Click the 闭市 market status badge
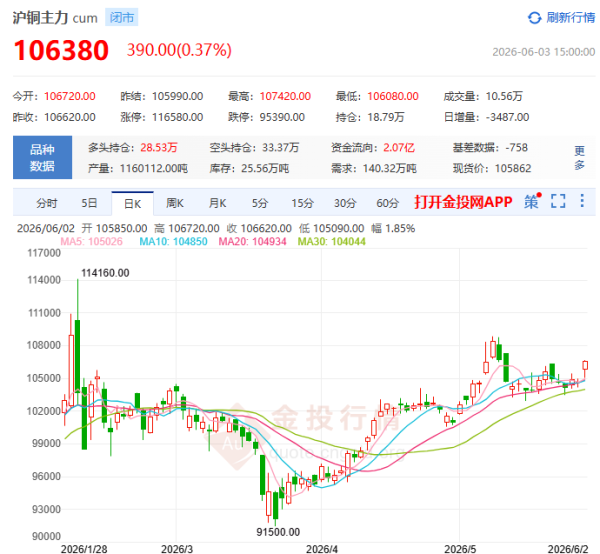 pyautogui.click(x=122, y=18)
